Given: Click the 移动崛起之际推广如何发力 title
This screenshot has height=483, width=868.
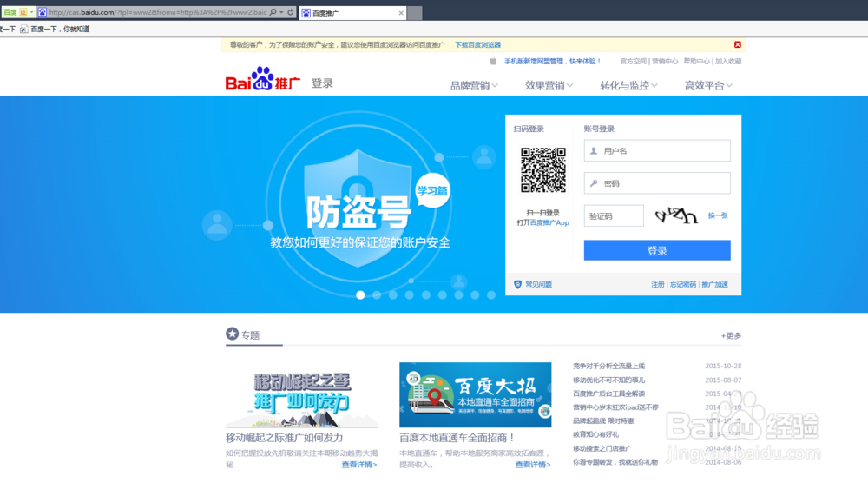Looking at the screenshot, I should [x=284, y=438].
